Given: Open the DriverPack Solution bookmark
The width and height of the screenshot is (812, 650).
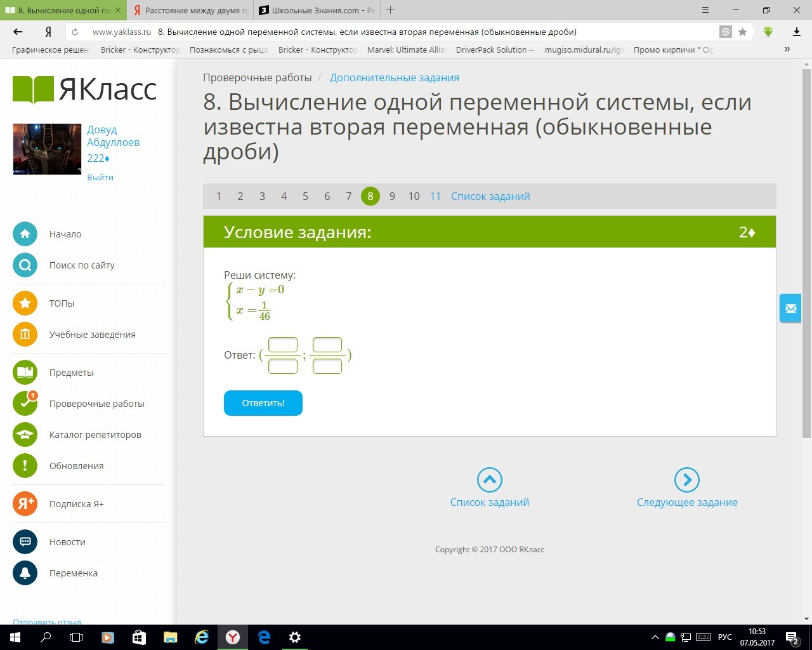Looking at the screenshot, I should tap(495, 50).
